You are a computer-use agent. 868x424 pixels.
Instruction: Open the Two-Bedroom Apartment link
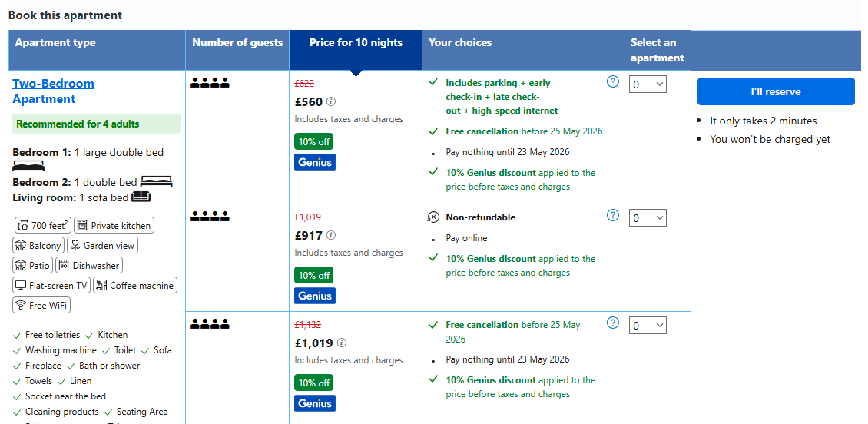pos(53,91)
